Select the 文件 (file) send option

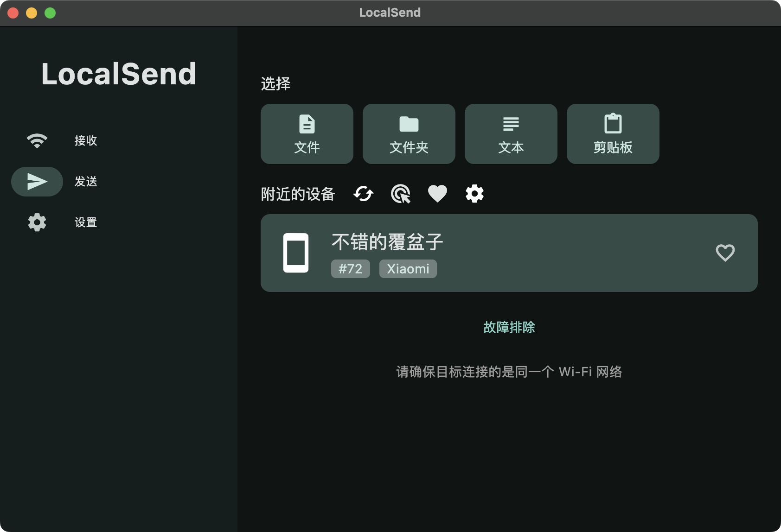(307, 134)
